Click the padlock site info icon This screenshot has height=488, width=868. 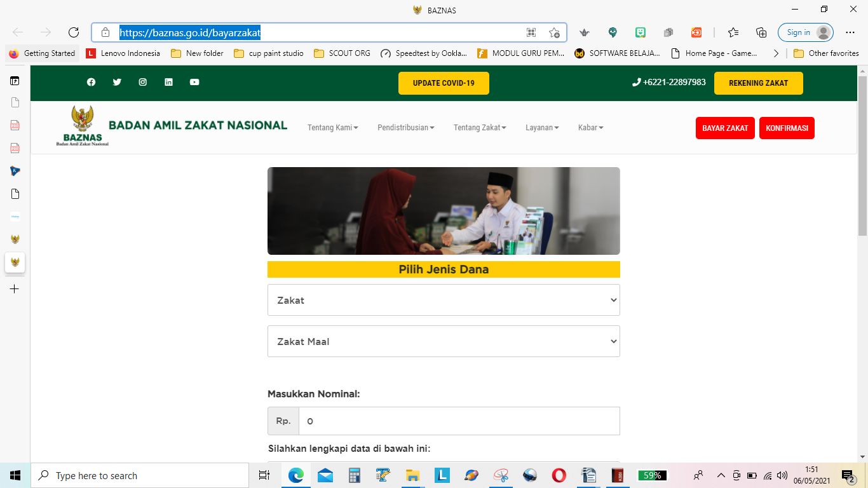[x=105, y=32]
